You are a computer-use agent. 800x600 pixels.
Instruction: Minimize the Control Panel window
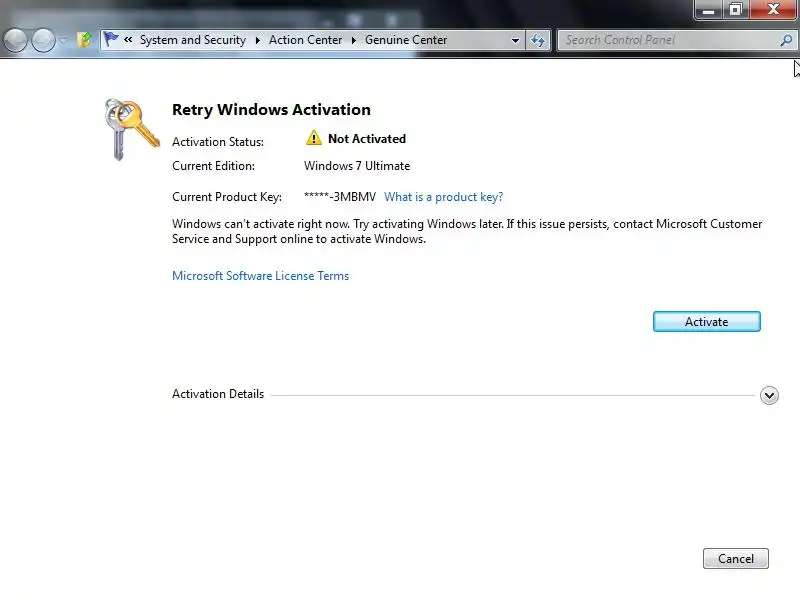click(x=708, y=10)
